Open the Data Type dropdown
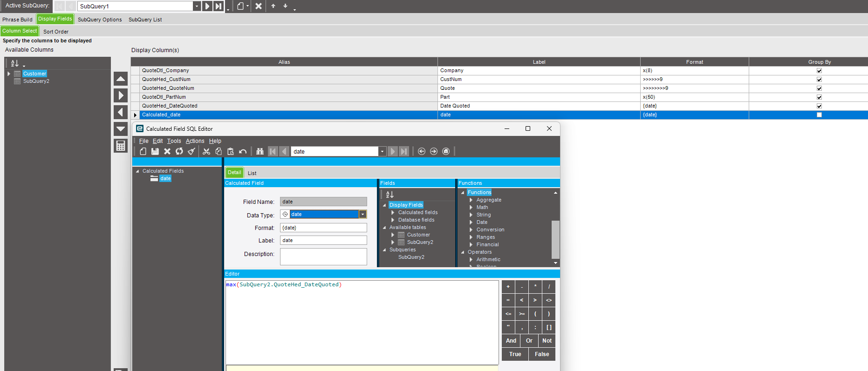The width and height of the screenshot is (868, 371). (x=362, y=214)
